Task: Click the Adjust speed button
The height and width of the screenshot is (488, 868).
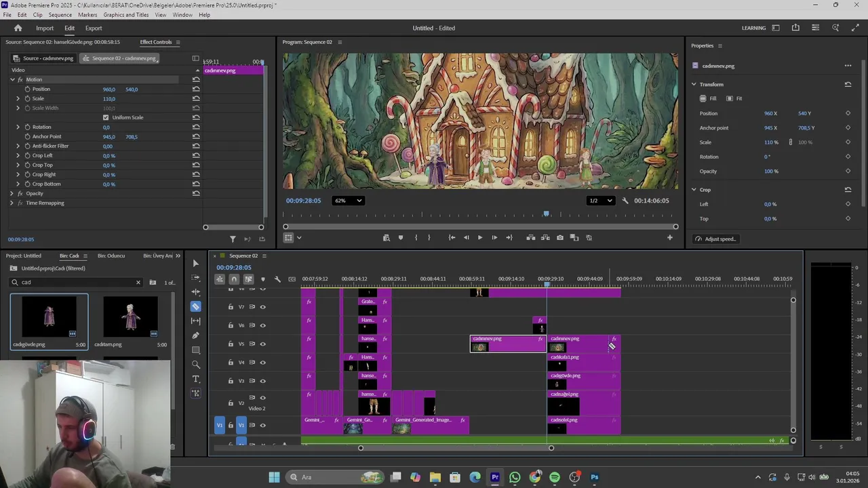Action: click(x=715, y=239)
